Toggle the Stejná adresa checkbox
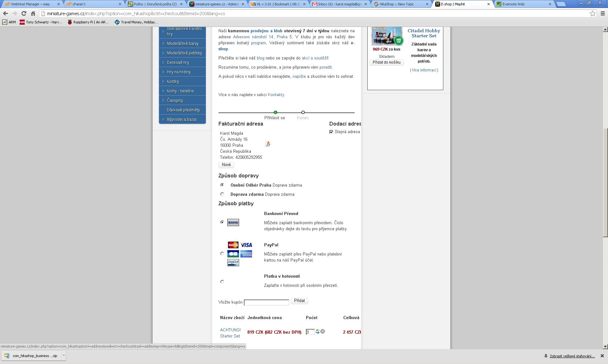The height and width of the screenshot is (364, 608). tap(331, 132)
